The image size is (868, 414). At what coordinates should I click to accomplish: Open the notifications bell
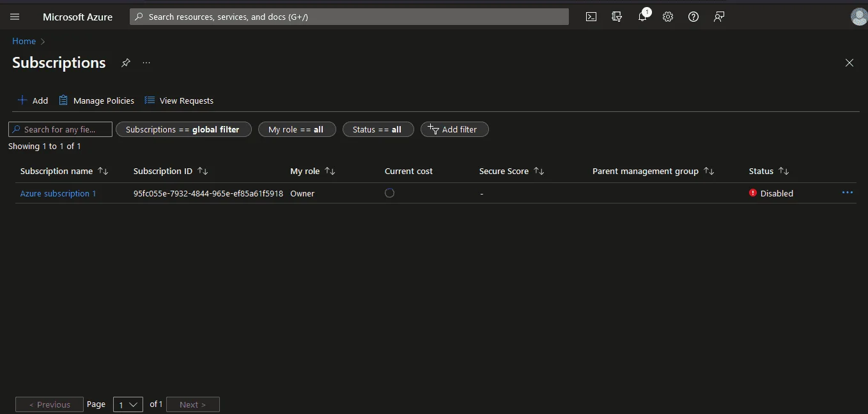[x=643, y=16]
